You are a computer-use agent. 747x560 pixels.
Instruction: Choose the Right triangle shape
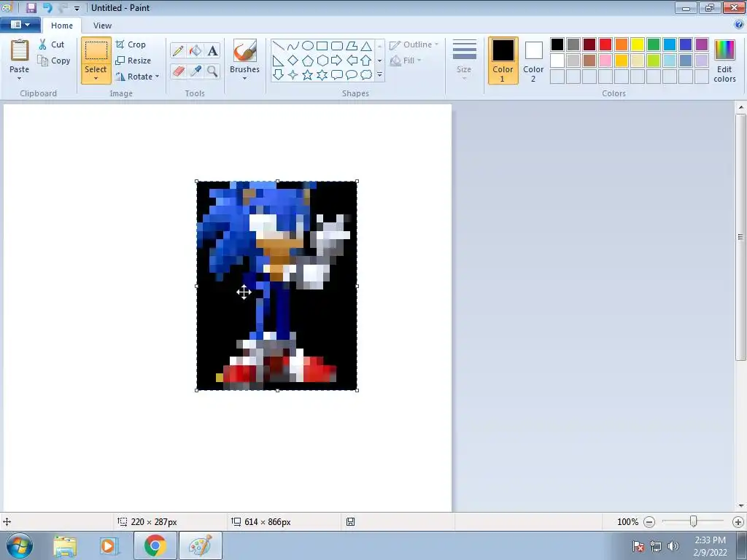[x=278, y=61]
